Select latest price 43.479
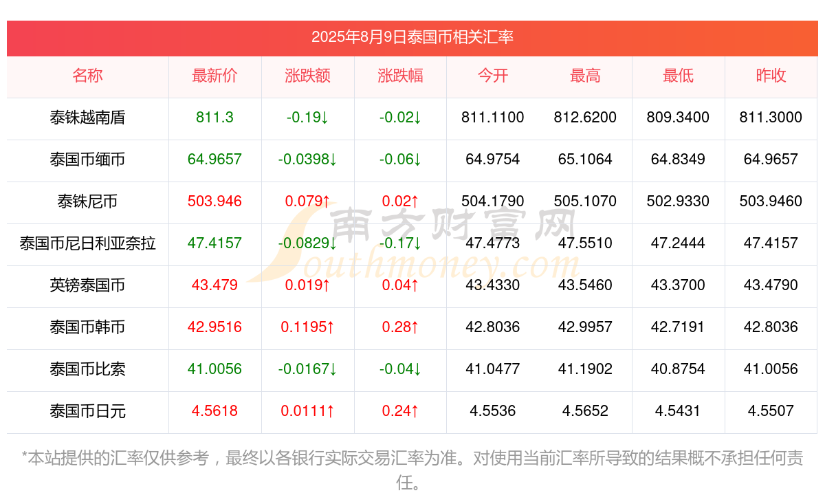This screenshot has width=825, height=504. click(214, 285)
